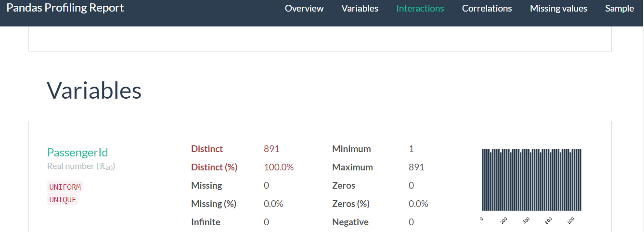This screenshot has width=644, height=232.
Task: Select the Real number type label
Action: (81, 166)
